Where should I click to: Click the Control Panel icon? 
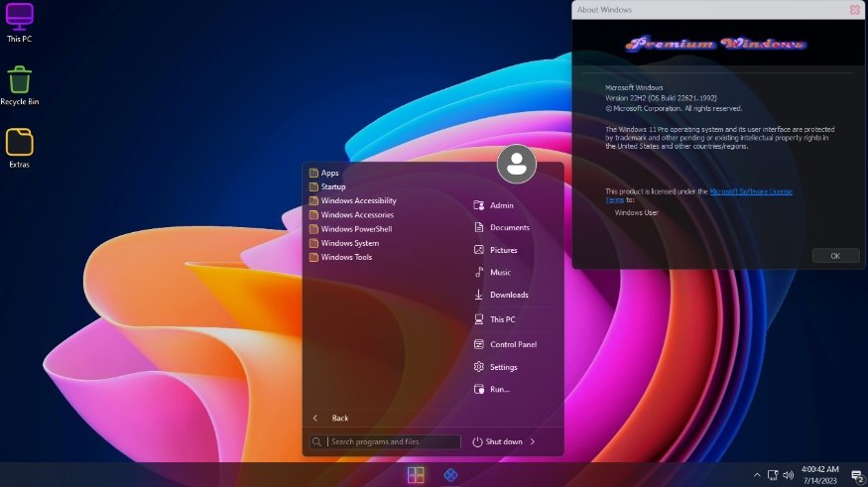[479, 344]
